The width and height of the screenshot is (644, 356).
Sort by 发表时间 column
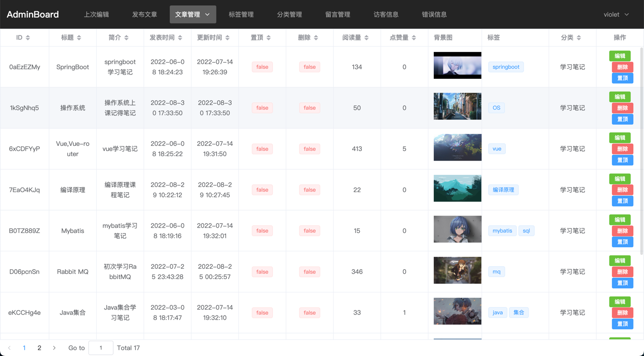pyautogui.click(x=180, y=38)
